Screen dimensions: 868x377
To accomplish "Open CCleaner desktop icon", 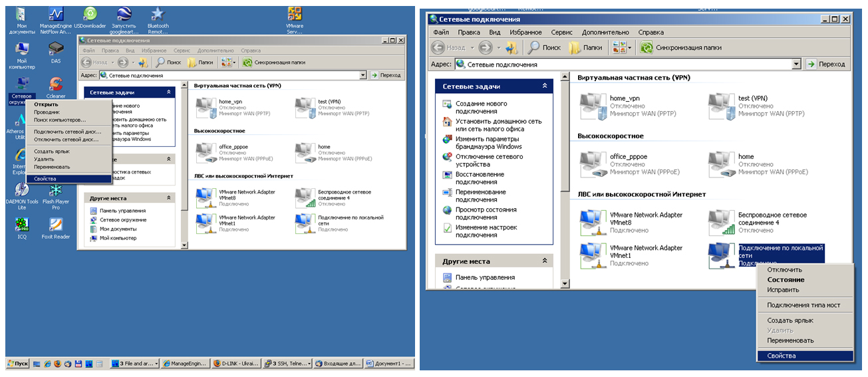I will click(56, 84).
